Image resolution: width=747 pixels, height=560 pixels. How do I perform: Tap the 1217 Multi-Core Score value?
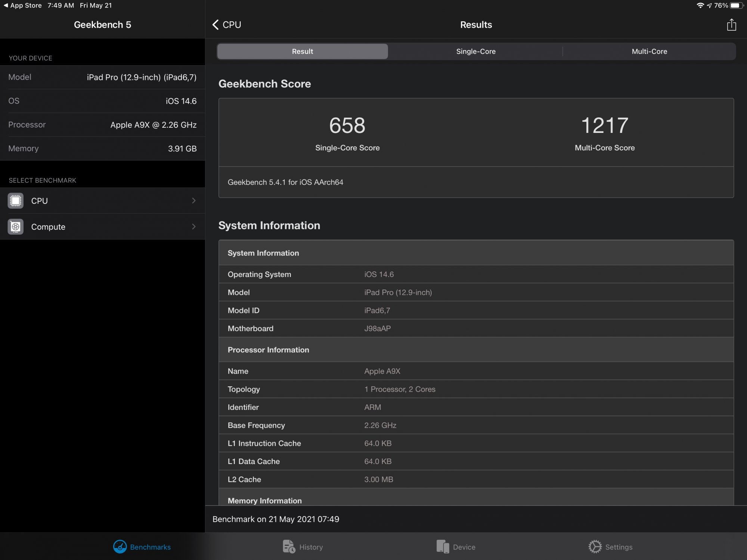coord(604,125)
